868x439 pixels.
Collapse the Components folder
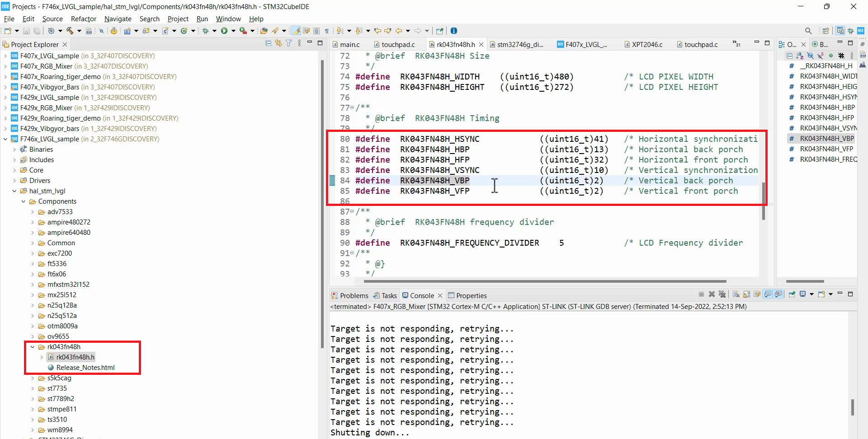click(x=24, y=201)
